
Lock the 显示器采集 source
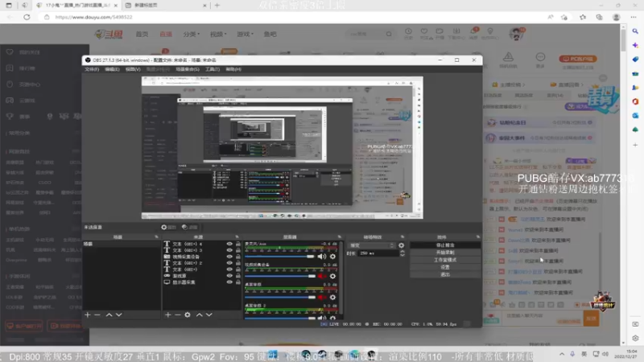[x=237, y=282]
